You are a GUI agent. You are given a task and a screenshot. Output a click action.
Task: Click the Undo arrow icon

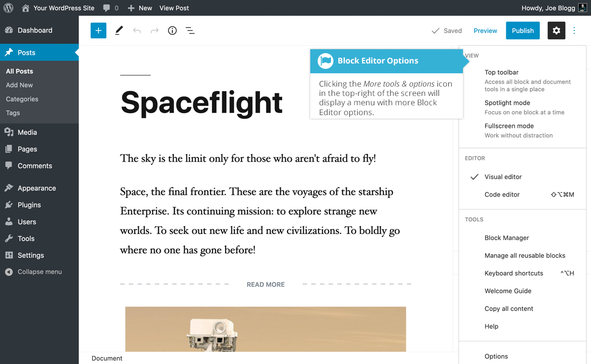(x=137, y=30)
